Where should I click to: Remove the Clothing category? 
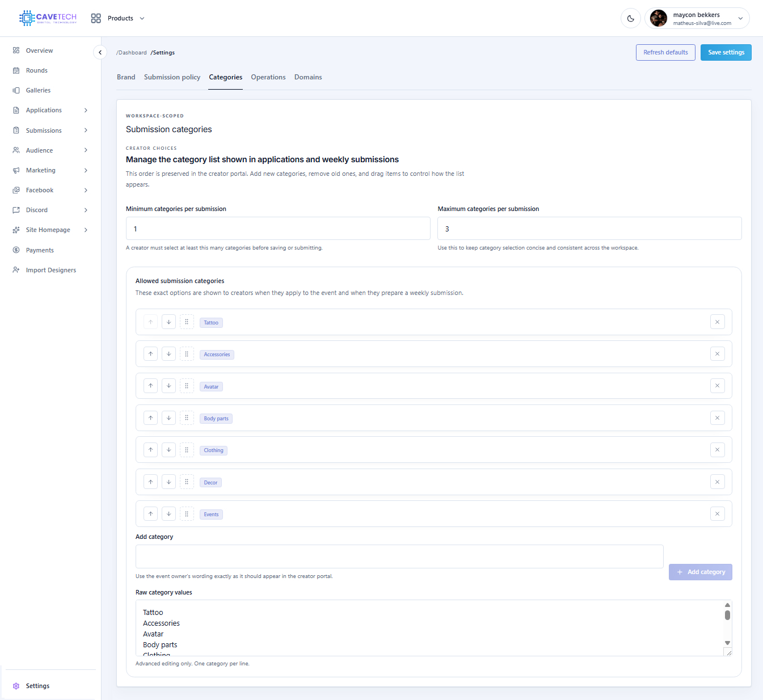[717, 450]
